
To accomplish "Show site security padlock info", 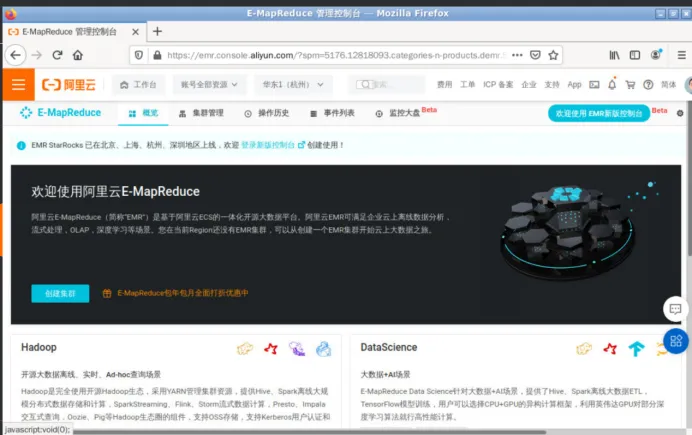I will (157, 55).
